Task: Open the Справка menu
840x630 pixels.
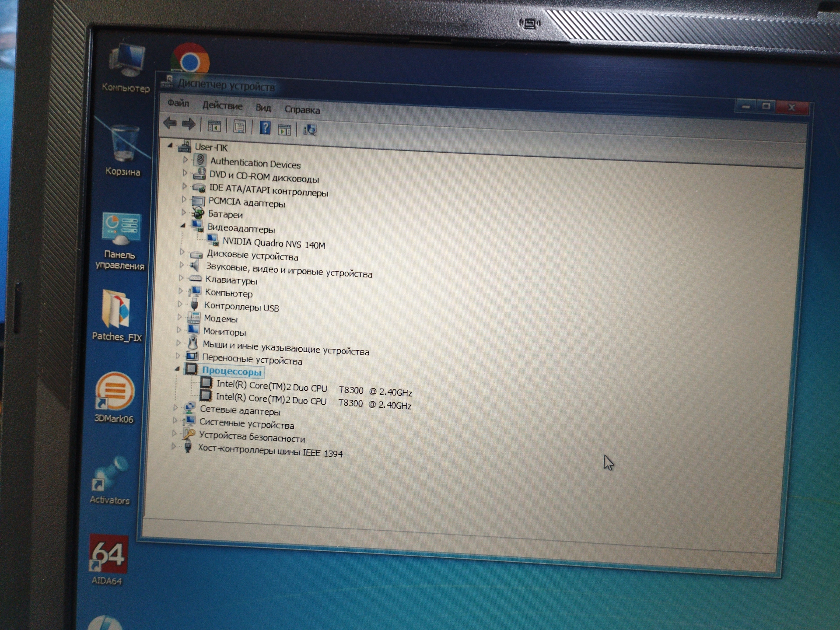Action: [302, 109]
